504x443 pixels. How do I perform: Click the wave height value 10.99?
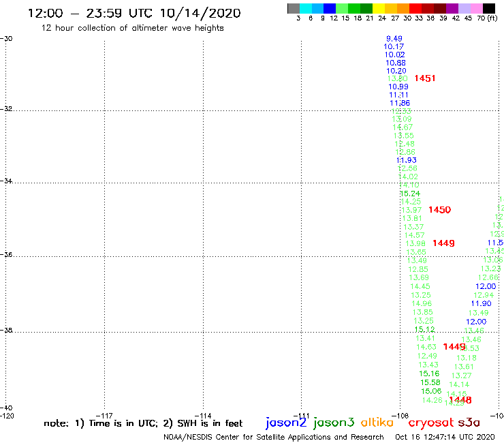click(398, 87)
